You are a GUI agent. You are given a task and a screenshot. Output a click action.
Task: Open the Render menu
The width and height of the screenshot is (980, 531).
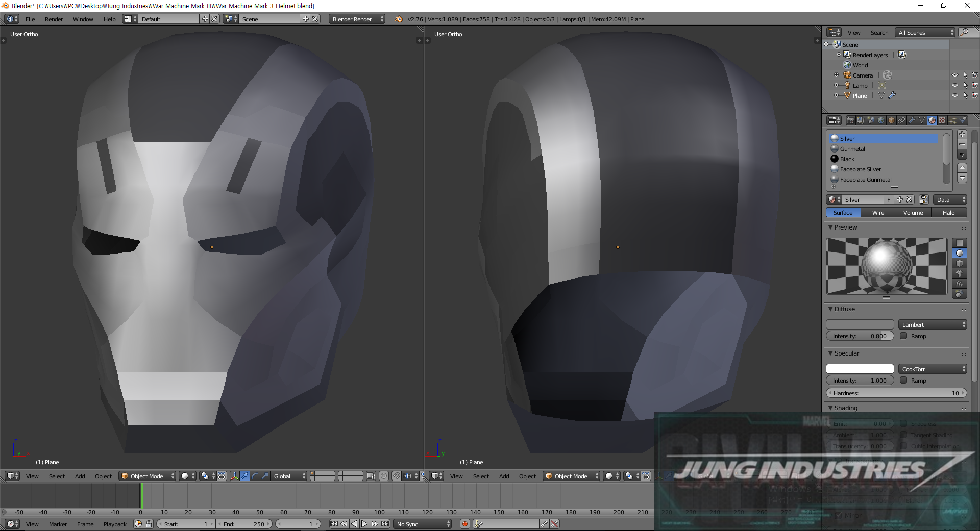[54, 19]
